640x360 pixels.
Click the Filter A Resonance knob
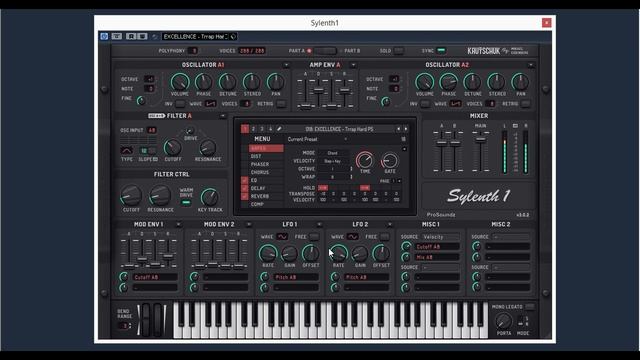click(x=208, y=147)
